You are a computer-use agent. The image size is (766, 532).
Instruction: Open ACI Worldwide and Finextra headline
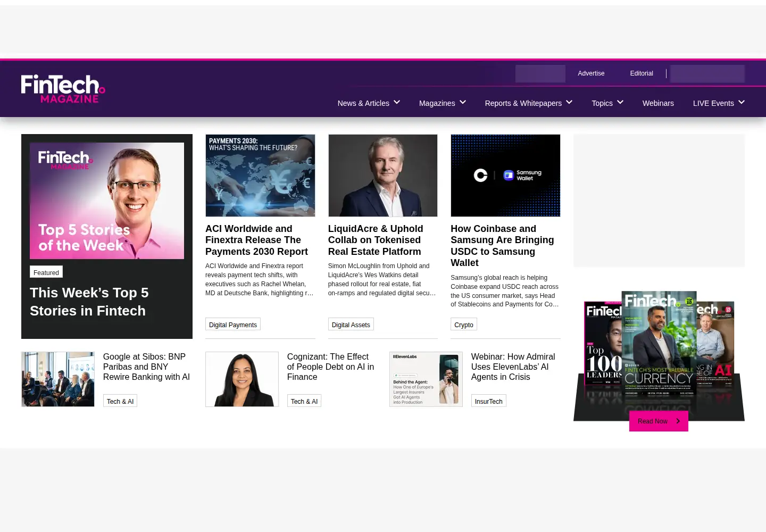click(256, 240)
